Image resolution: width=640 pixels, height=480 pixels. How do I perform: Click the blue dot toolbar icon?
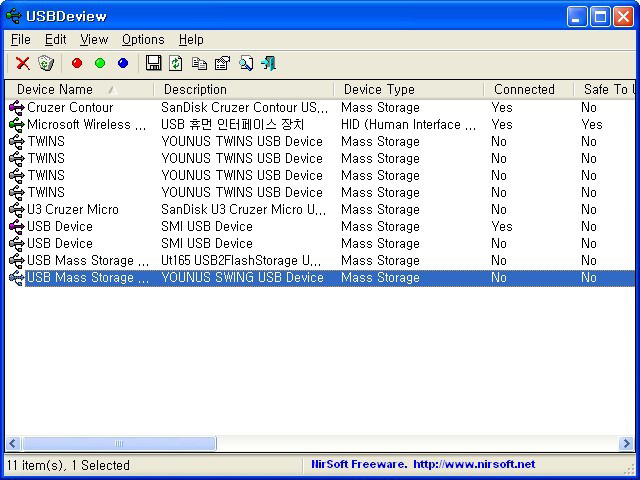[123, 63]
